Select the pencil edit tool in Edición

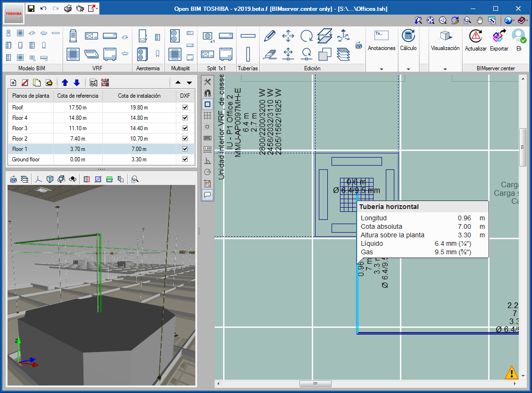click(x=269, y=36)
